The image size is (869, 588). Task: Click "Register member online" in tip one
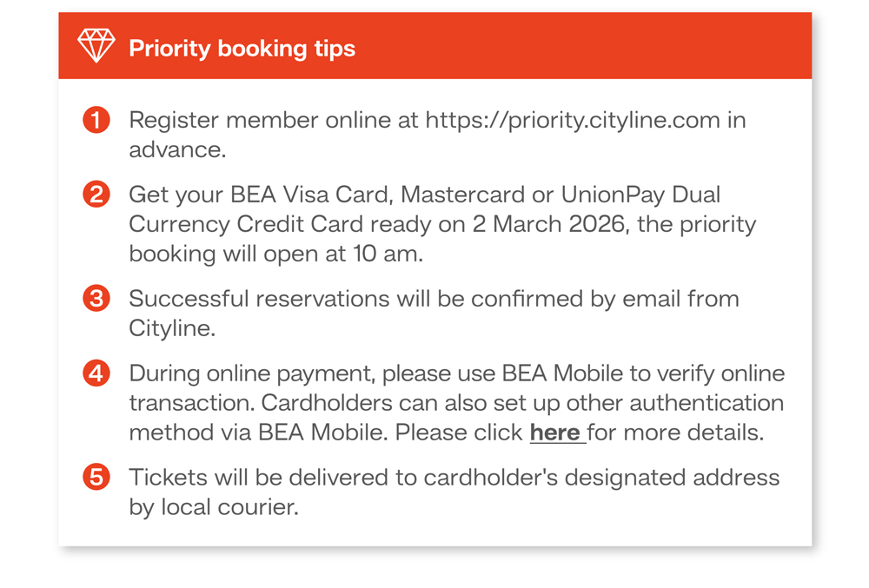tap(259, 120)
